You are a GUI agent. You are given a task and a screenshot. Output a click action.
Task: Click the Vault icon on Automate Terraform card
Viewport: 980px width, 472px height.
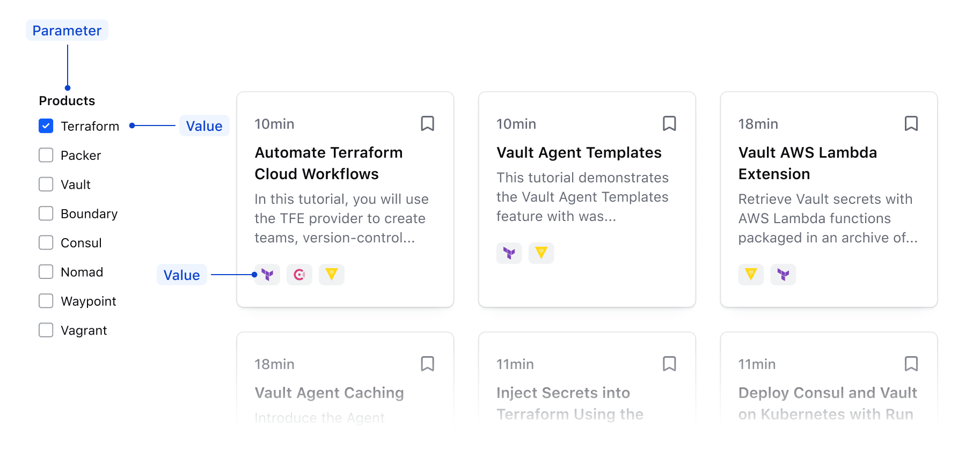pyautogui.click(x=332, y=275)
